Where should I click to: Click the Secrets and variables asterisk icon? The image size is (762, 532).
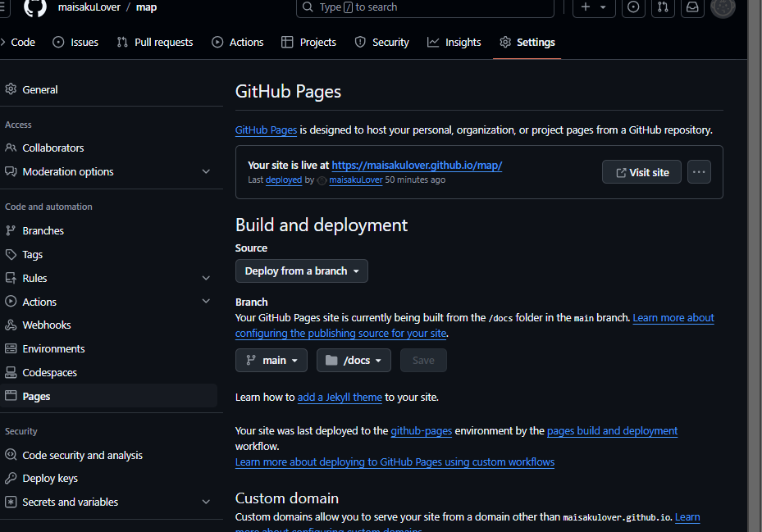[x=11, y=502]
